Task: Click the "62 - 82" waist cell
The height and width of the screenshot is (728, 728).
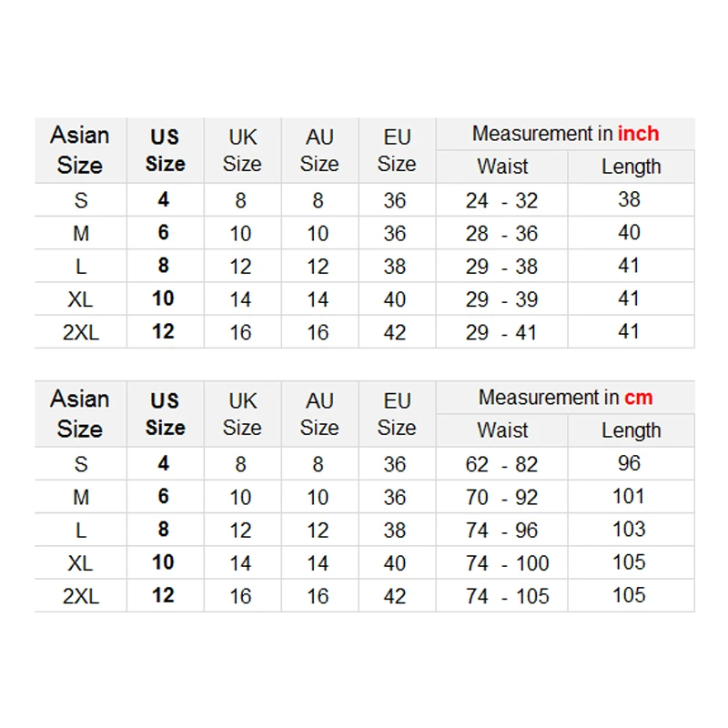Action: pos(501,464)
